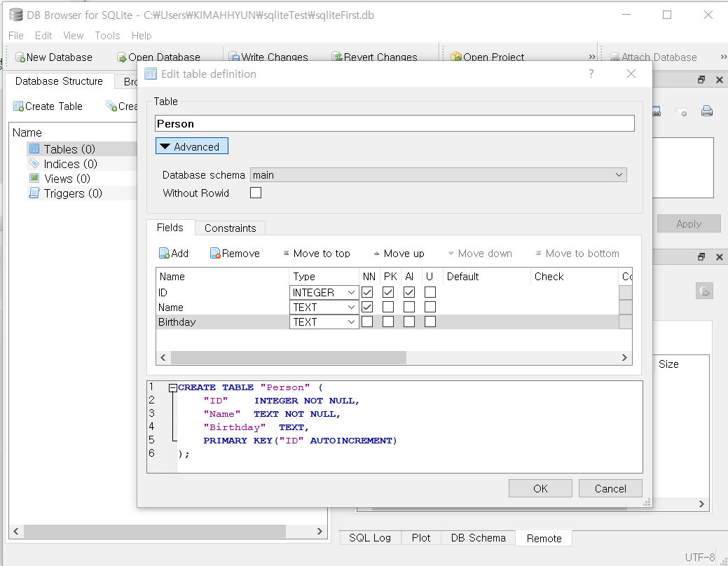Click the print icon in right panel
Viewport: 728px width, 566px height.
(x=707, y=111)
